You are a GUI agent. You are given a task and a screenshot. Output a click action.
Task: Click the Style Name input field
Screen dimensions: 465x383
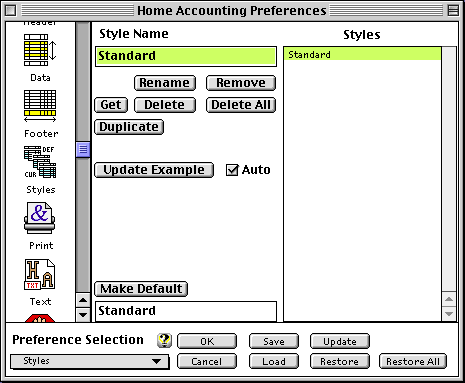click(x=186, y=56)
